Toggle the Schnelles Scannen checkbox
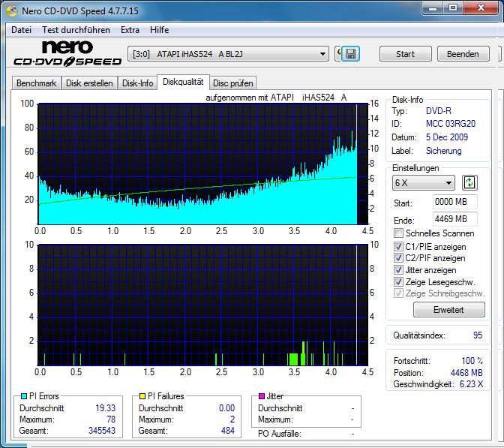Image resolution: width=504 pixels, height=448 pixels. click(x=399, y=233)
